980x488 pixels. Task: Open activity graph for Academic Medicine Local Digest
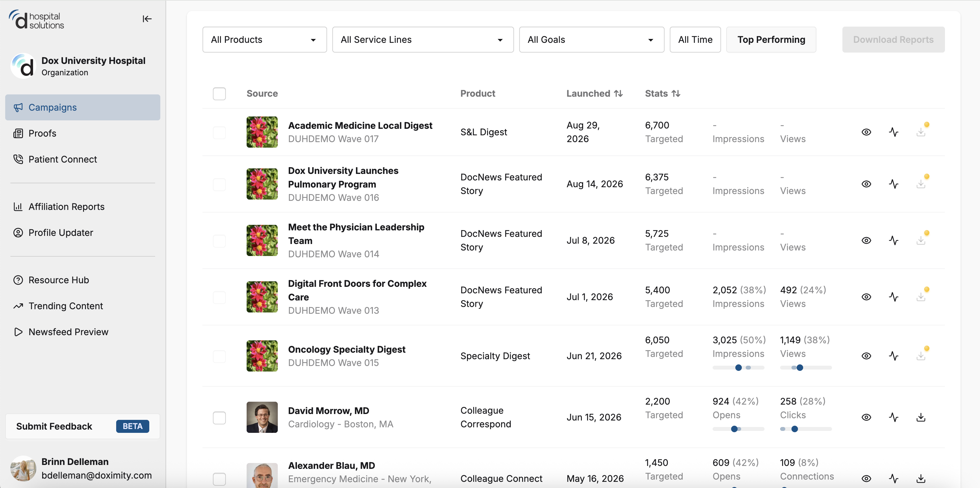(x=894, y=132)
